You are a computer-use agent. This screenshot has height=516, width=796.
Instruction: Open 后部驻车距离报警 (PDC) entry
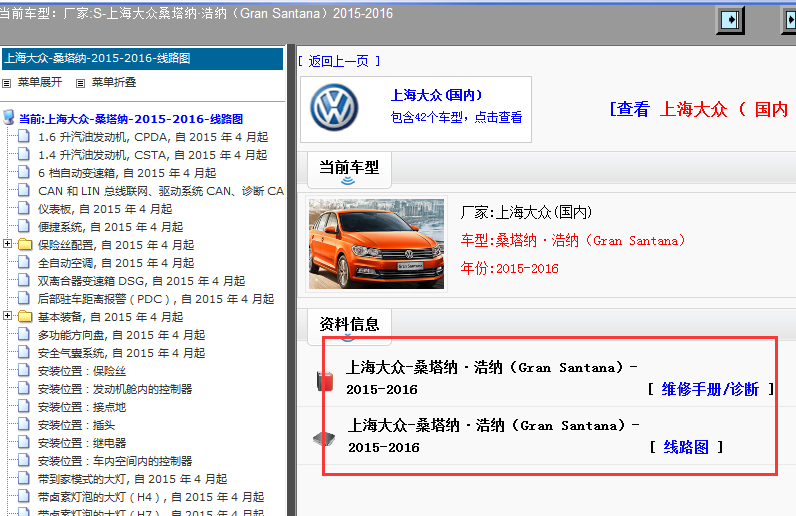[156, 299]
